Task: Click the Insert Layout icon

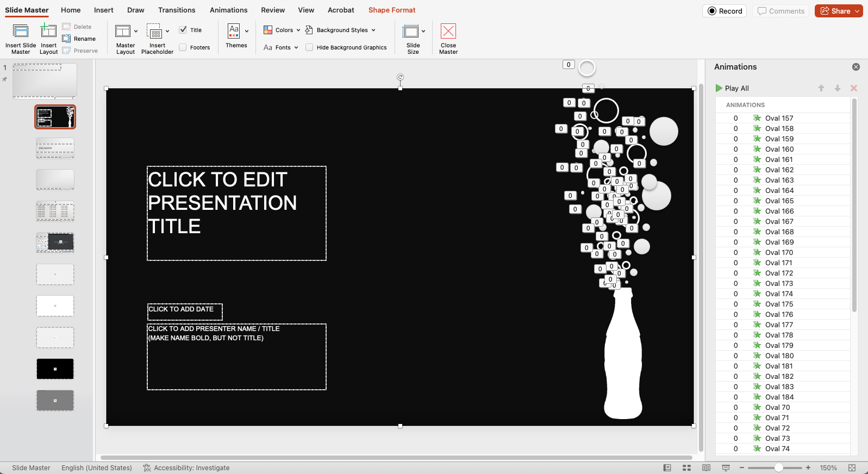Action: 48,31
